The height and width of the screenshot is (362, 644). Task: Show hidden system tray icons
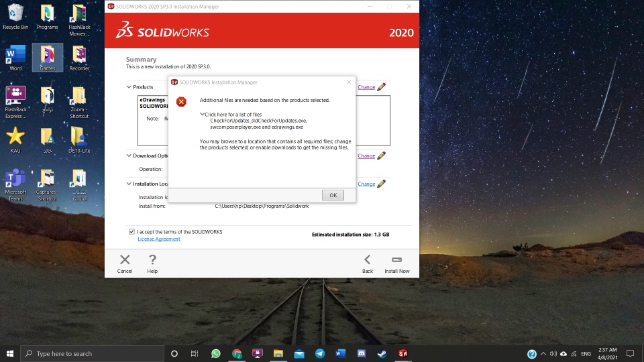[543, 353]
